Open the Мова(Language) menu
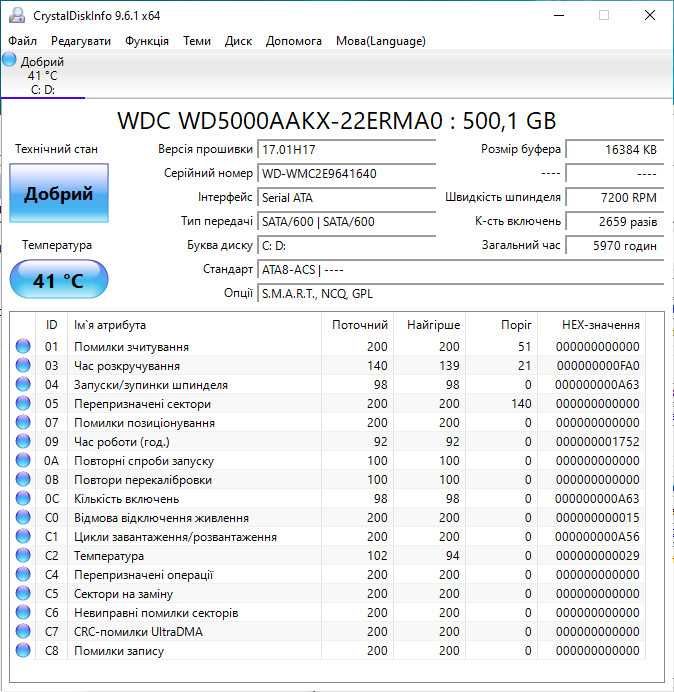The height and width of the screenshot is (692, 674). click(380, 41)
